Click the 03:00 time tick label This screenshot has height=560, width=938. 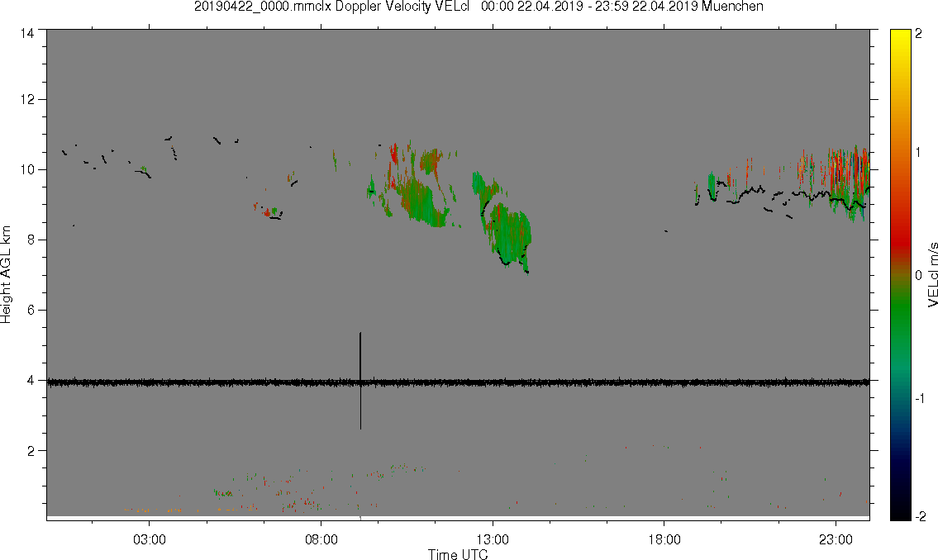pyautogui.click(x=150, y=539)
